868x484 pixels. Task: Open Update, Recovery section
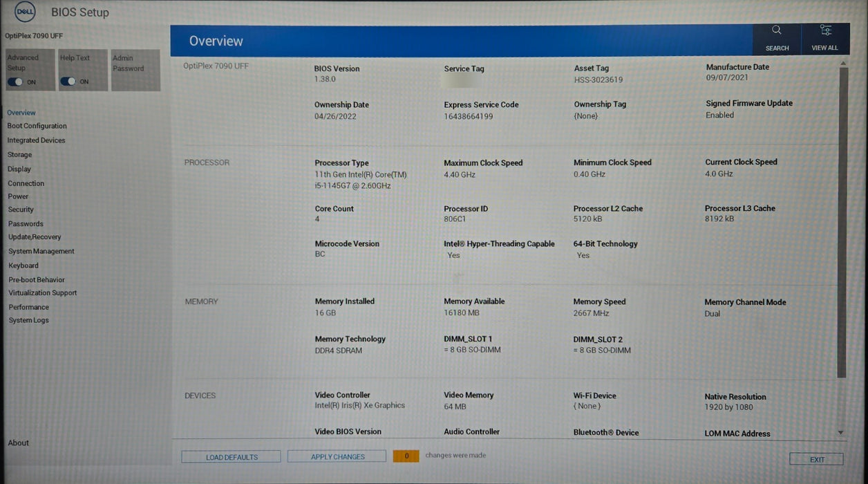pyautogui.click(x=35, y=237)
